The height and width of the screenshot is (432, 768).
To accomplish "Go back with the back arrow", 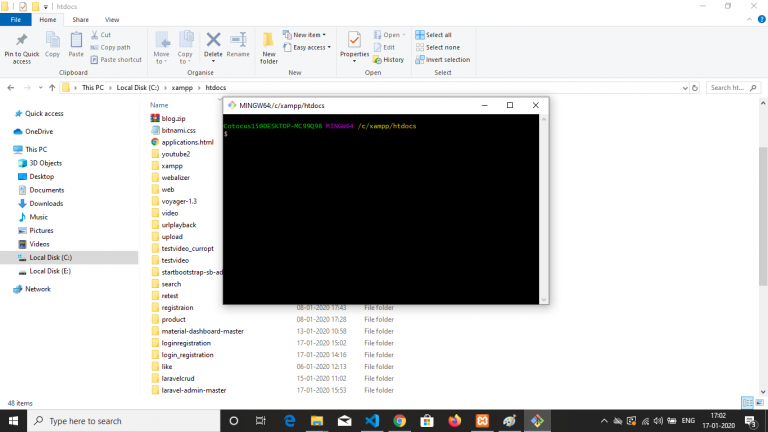I will coord(11,88).
